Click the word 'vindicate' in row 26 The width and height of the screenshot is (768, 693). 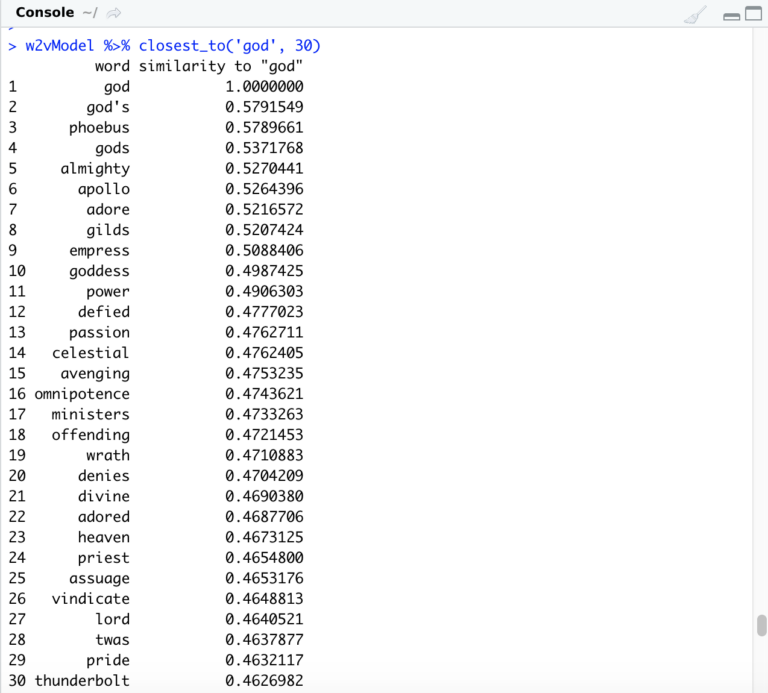91,599
